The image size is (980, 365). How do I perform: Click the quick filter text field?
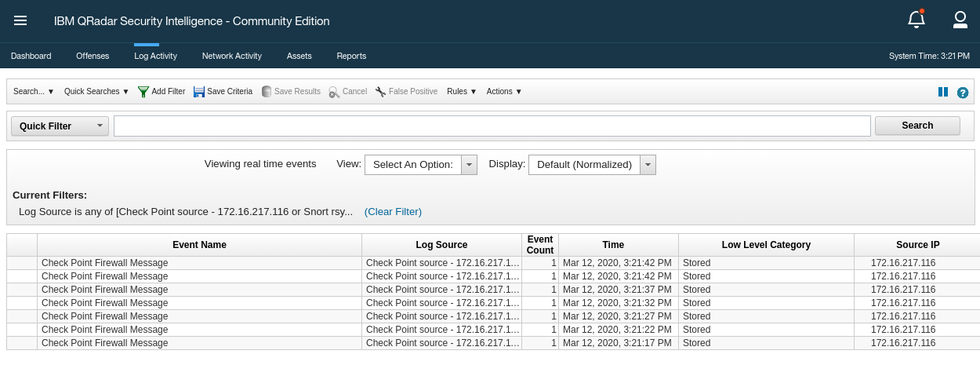click(x=492, y=126)
